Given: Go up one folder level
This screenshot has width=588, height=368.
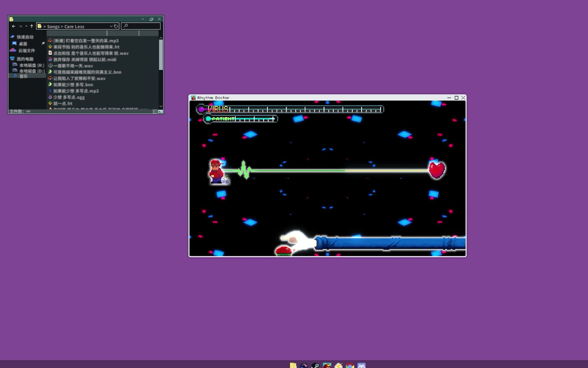Looking at the screenshot, I should (32, 26).
